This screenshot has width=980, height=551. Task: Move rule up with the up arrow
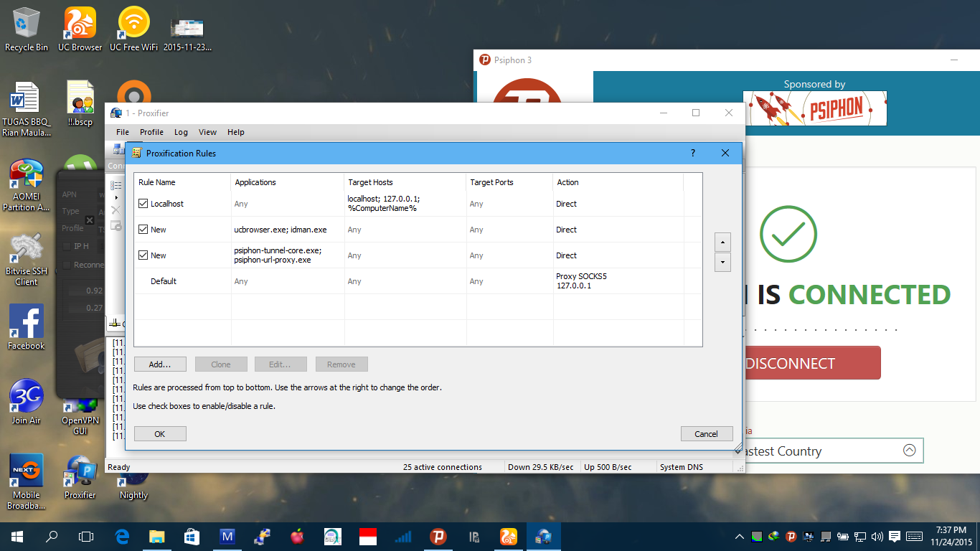(723, 242)
